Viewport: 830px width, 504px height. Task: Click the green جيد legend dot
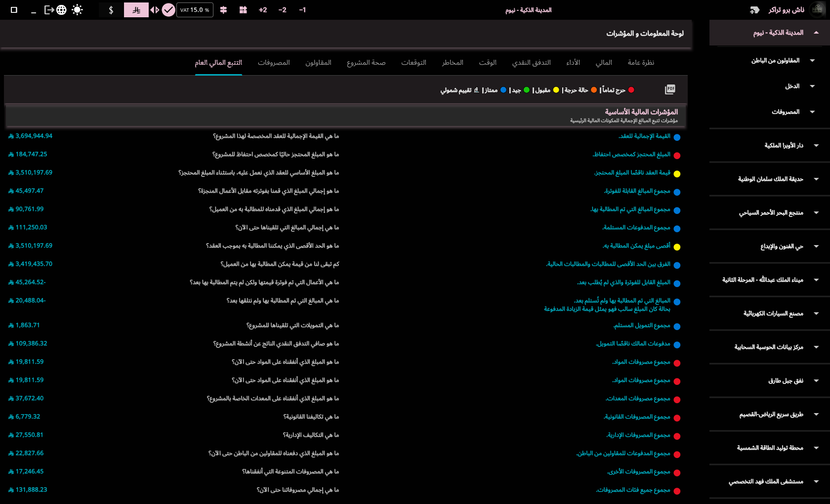click(527, 90)
